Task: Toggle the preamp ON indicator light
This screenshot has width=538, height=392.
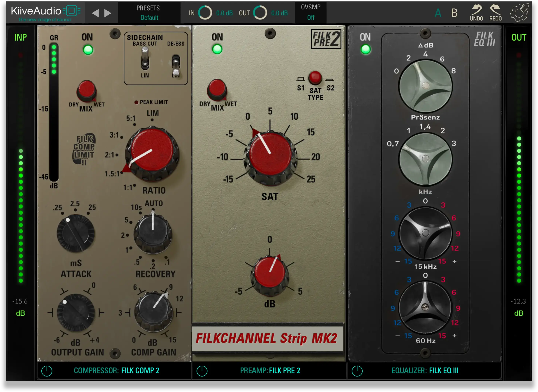Action: click(217, 49)
